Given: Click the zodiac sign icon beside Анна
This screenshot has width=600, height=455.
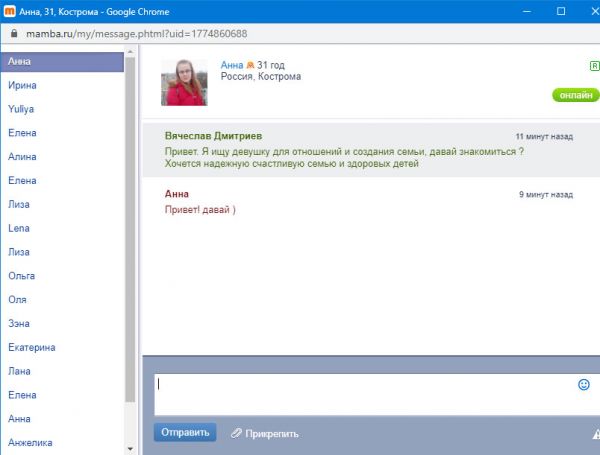Looking at the screenshot, I should click(x=250, y=64).
